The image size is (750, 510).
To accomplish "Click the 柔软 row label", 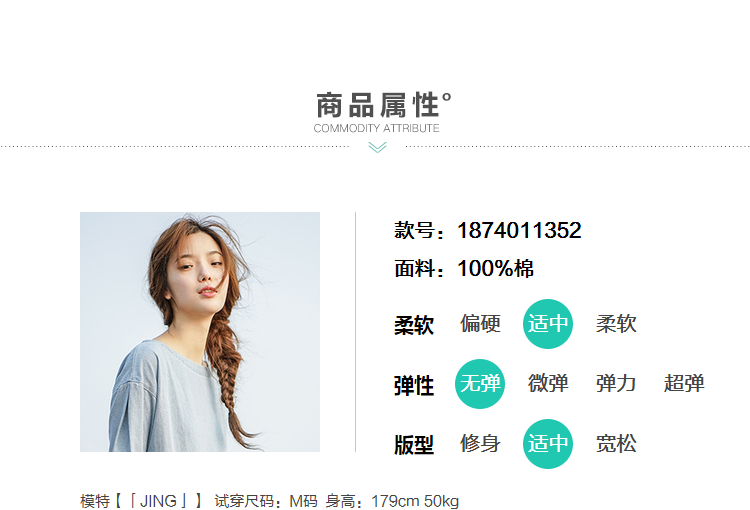I will 414,325.
